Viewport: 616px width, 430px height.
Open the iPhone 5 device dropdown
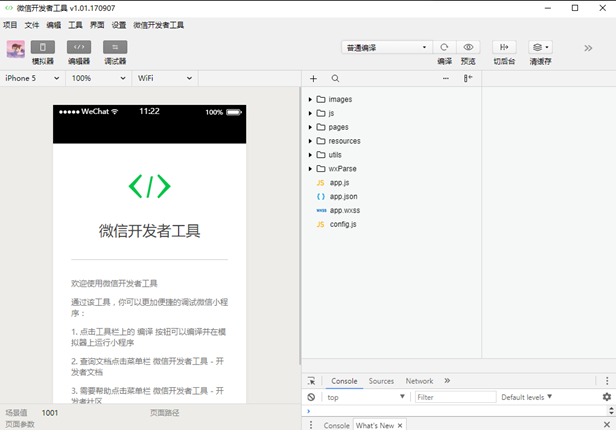click(x=32, y=78)
